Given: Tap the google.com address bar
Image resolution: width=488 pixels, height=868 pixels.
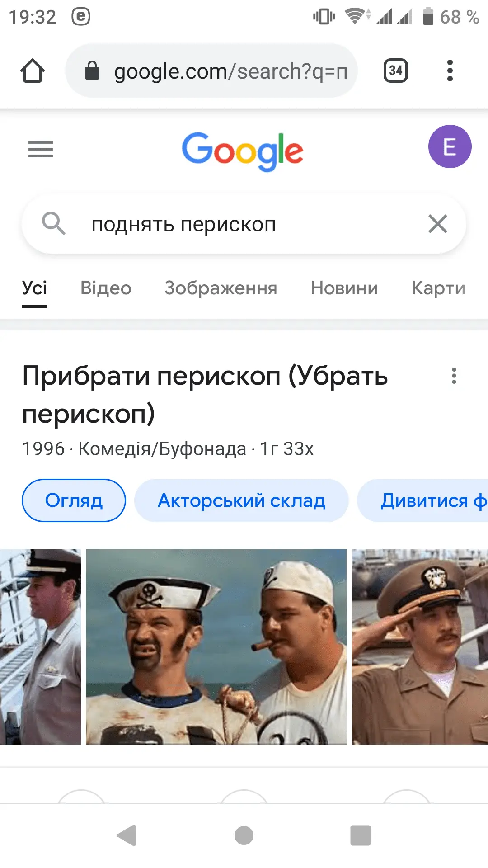Looking at the screenshot, I should (x=211, y=71).
